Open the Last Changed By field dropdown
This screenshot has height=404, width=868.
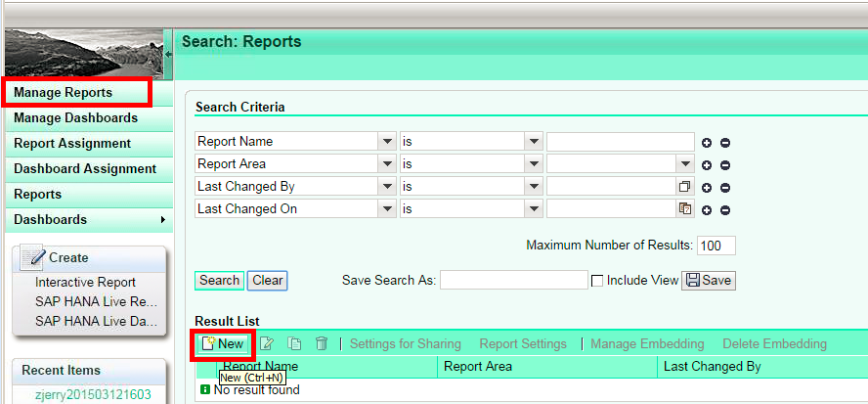click(387, 186)
